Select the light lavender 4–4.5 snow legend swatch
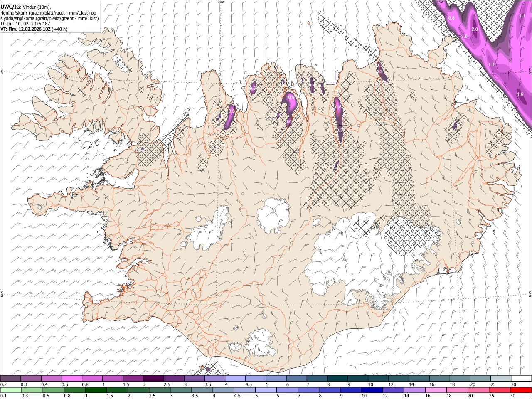The width and height of the screenshot is (532, 399). click(234, 379)
